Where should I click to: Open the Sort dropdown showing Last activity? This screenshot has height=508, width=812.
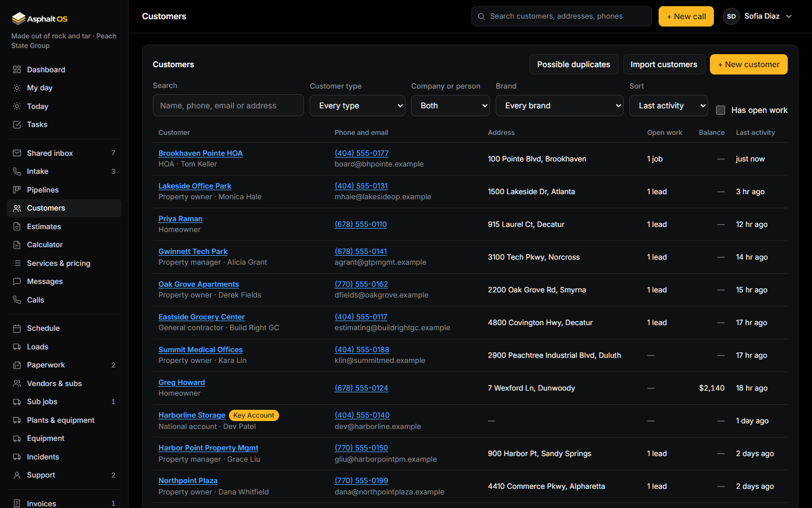point(669,106)
